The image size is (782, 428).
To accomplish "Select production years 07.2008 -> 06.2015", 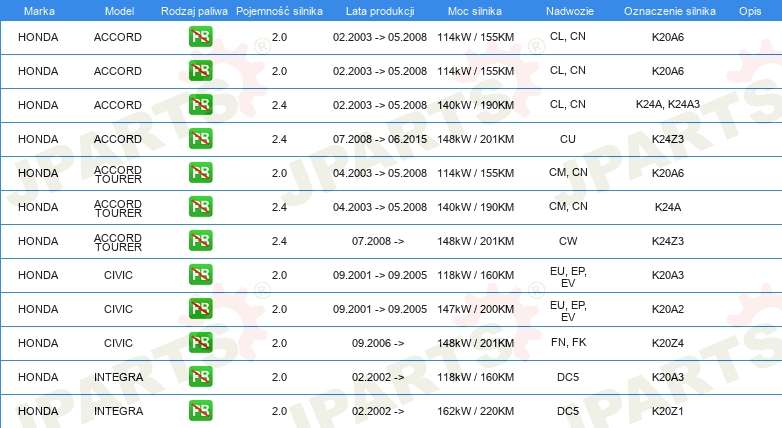I will 380,139.
